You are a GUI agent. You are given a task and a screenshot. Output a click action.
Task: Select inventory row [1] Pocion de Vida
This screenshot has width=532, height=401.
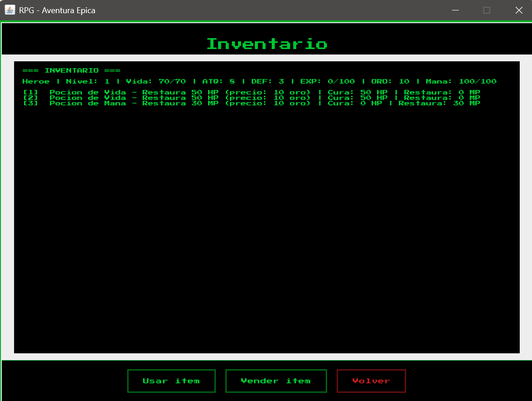pos(251,92)
